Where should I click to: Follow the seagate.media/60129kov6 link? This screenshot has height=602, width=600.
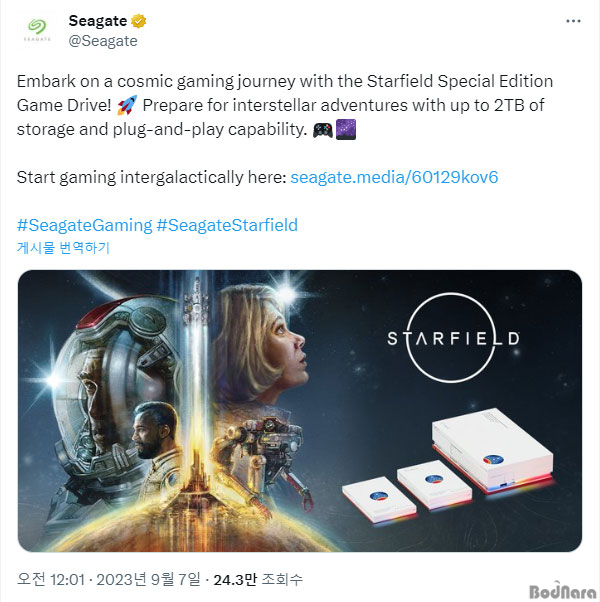394,177
